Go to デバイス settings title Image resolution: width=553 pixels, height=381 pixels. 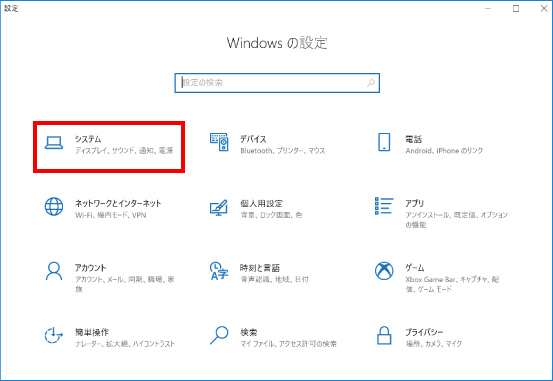point(253,139)
